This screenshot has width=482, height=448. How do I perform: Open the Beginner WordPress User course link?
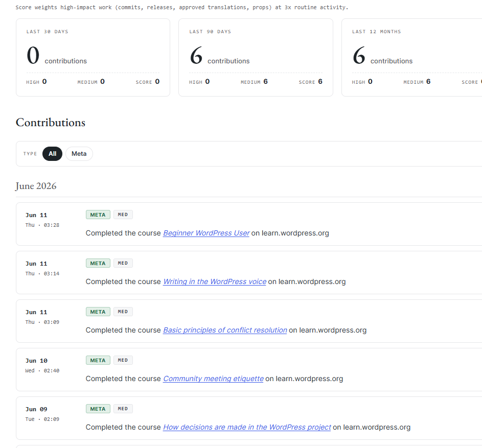[206, 233]
